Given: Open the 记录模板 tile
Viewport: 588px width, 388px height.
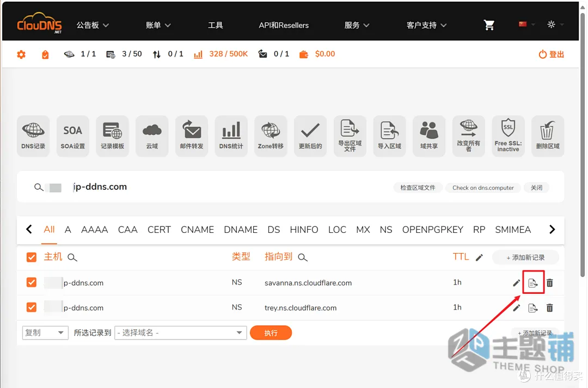Looking at the screenshot, I should [113, 136].
